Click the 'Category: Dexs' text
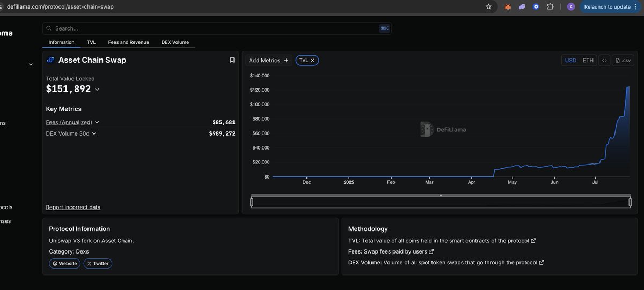 click(69, 251)
